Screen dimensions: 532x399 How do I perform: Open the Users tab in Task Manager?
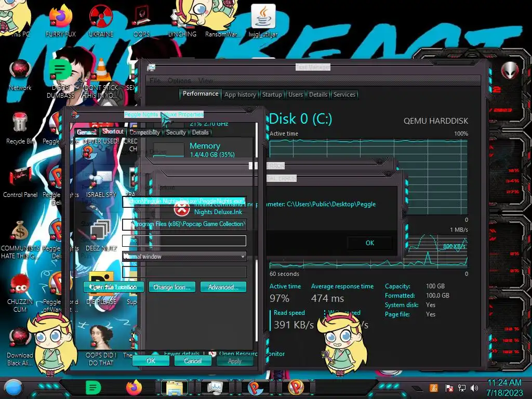click(x=296, y=95)
